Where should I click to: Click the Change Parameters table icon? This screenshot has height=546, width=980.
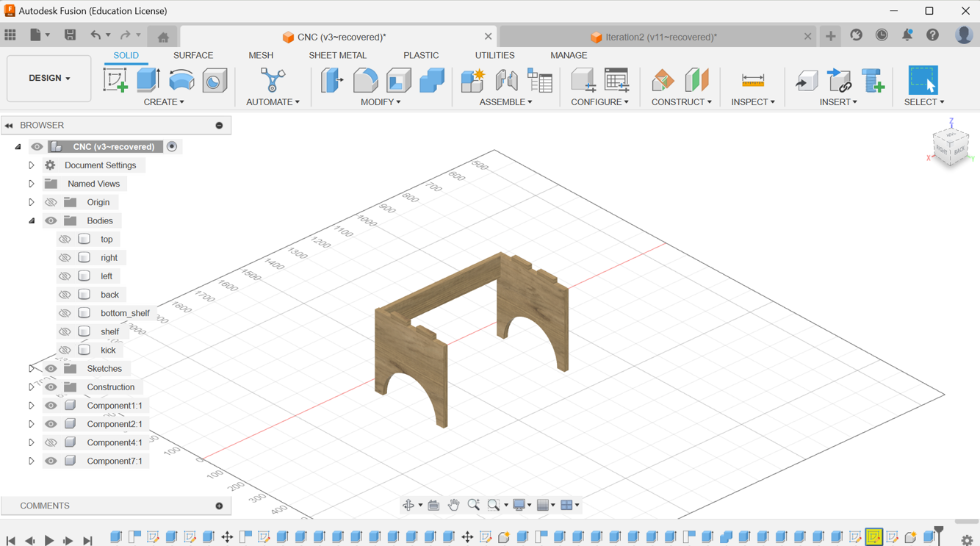click(x=617, y=80)
